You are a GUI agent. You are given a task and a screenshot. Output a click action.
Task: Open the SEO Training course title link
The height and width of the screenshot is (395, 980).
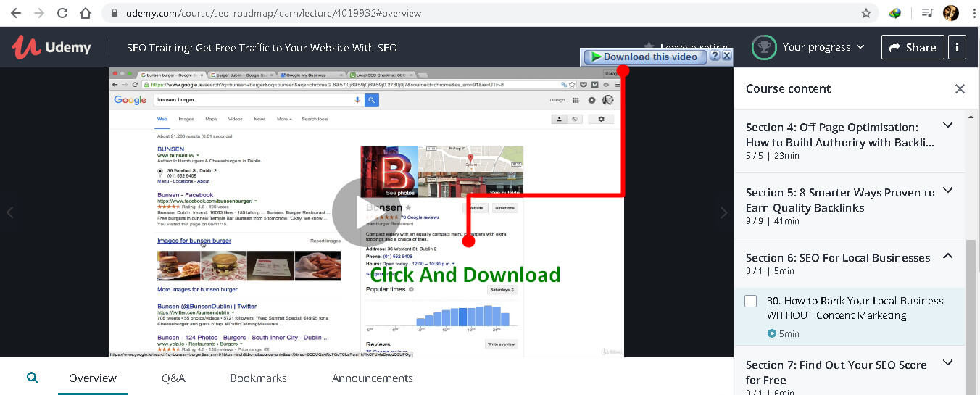(x=262, y=48)
